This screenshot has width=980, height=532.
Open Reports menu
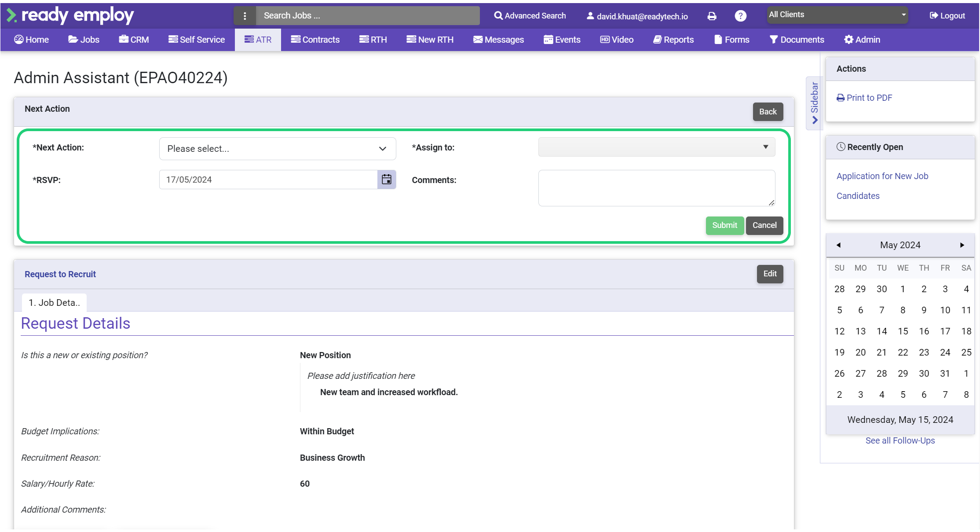pyautogui.click(x=673, y=40)
